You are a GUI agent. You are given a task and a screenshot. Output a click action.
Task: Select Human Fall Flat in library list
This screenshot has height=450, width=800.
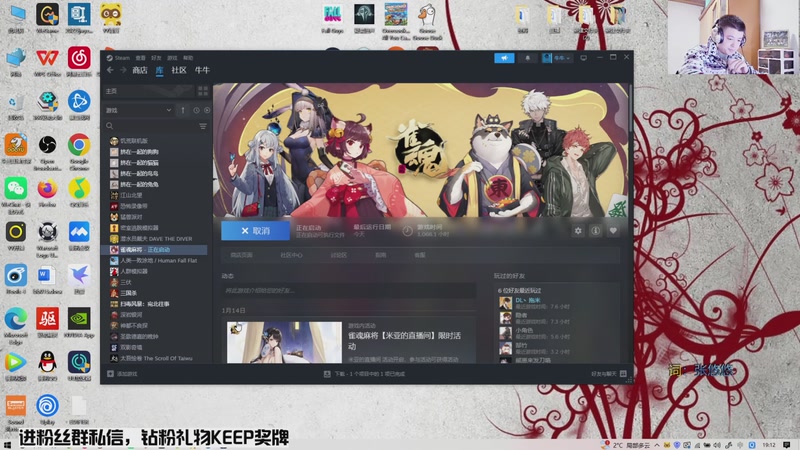click(x=156, y=261)
